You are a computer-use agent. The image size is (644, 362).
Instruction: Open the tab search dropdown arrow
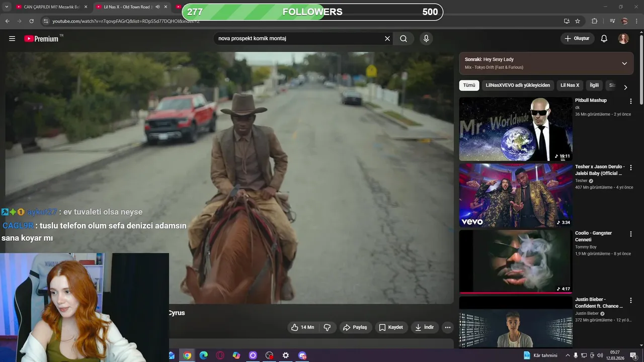point(7,7)
